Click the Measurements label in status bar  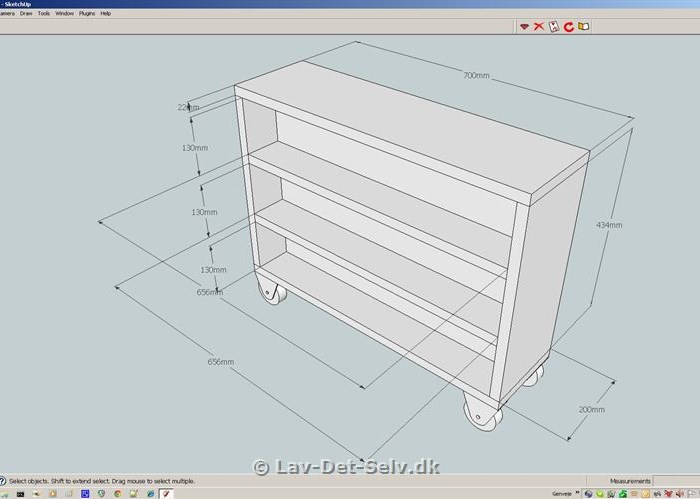click(x=630, y=481)
